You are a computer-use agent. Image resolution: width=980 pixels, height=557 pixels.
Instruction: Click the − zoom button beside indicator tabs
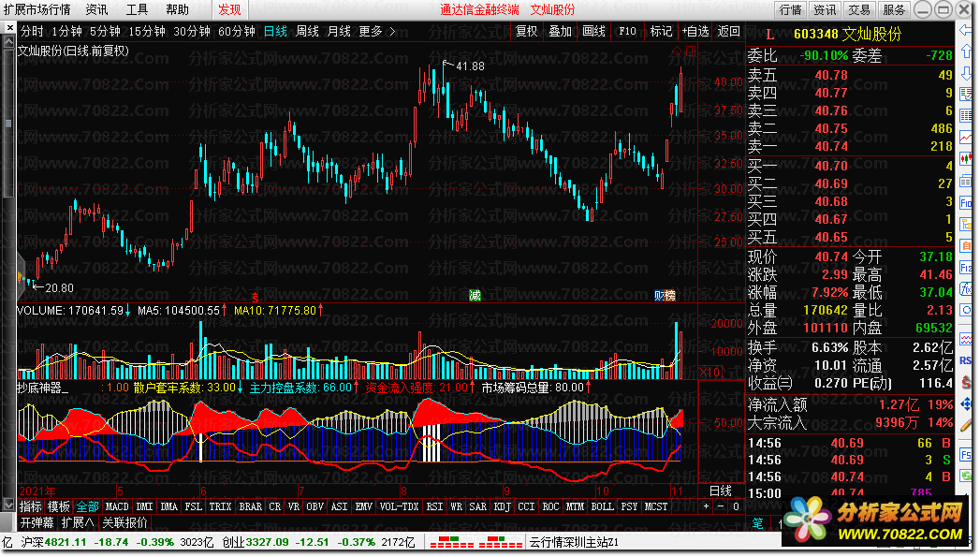point(721,506)
